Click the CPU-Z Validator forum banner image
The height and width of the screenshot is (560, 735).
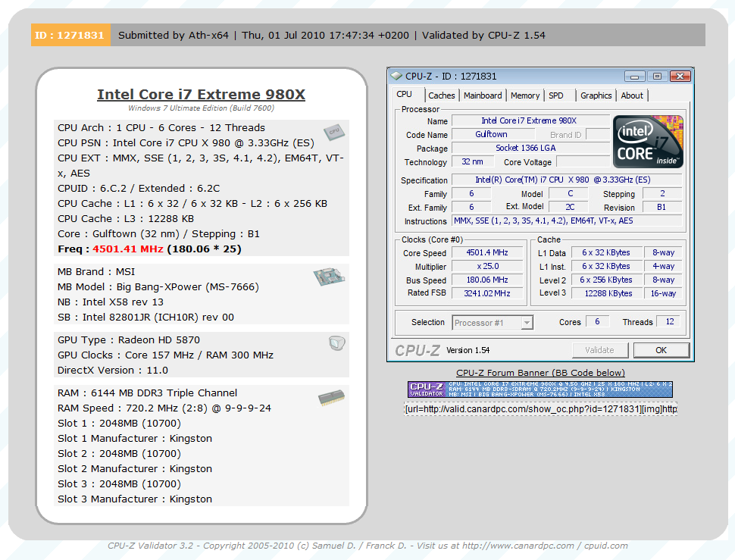540,389
